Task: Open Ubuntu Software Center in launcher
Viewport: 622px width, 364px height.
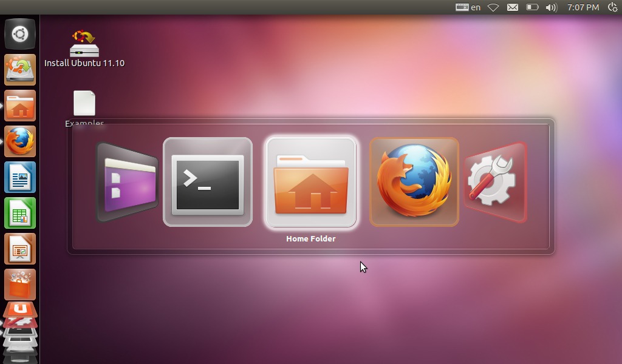Action: tap(20, 285)
